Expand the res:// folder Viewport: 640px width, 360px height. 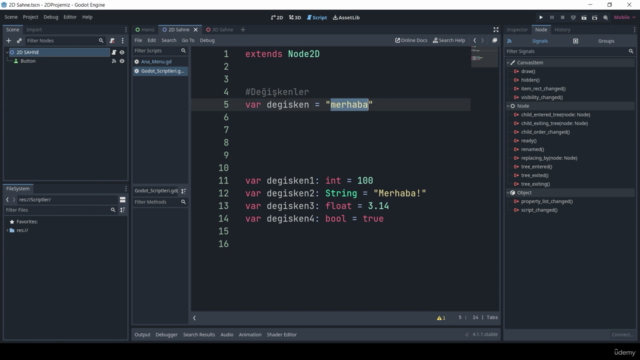coord(7,231)
